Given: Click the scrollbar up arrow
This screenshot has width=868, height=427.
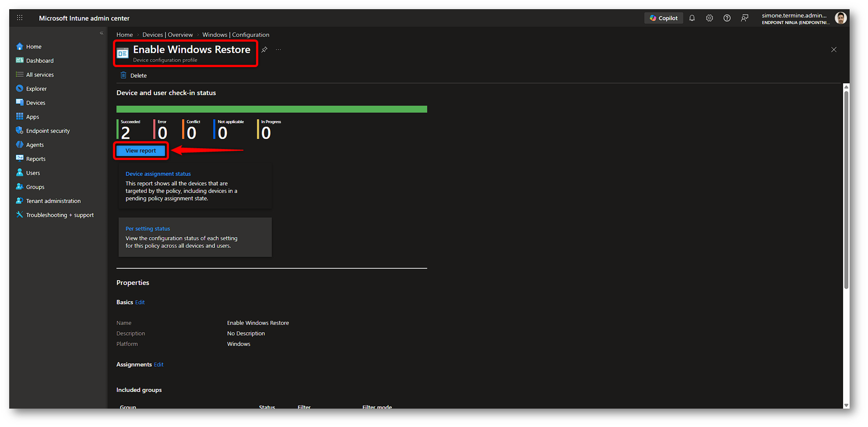Looking at the screenshot, I should tap(846, 87).
